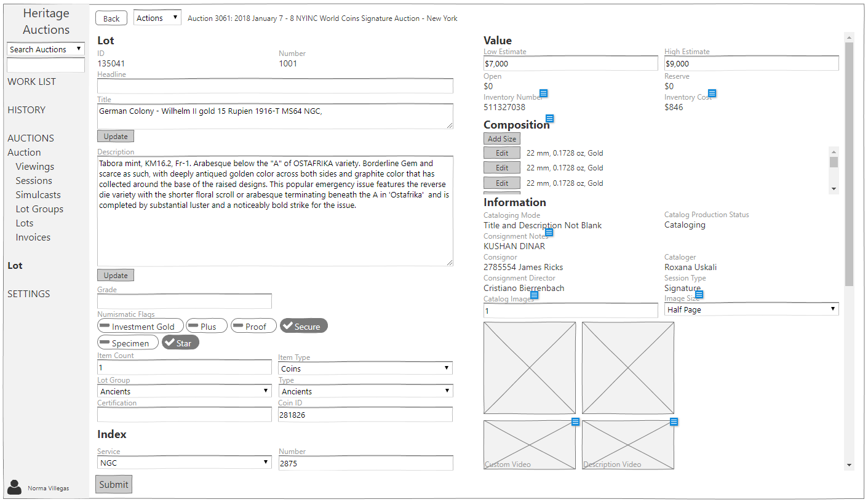Viewport: 868px width, 502px height.
Task: Open SETTINGS in the sidebar
Action: coord(29,294)
